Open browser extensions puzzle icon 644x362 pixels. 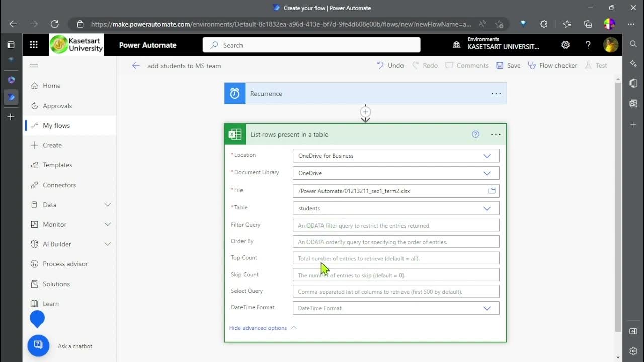tap(544, 24)
